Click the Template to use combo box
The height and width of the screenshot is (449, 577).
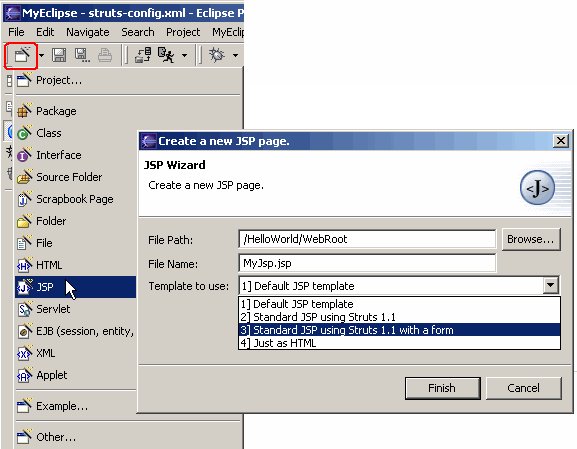pyautogui.click(x=399, y=286)
